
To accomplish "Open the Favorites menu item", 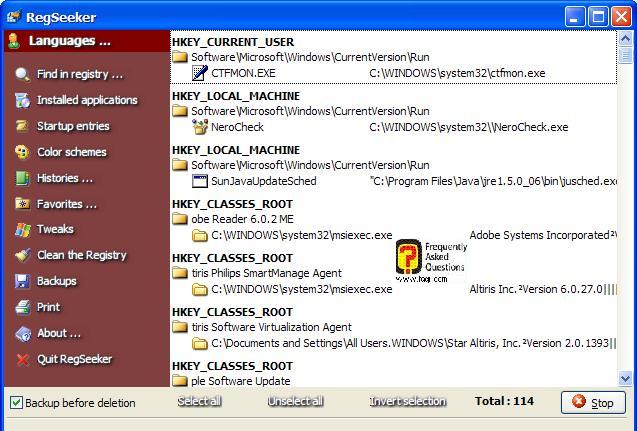I will click(x=67, y=204).
